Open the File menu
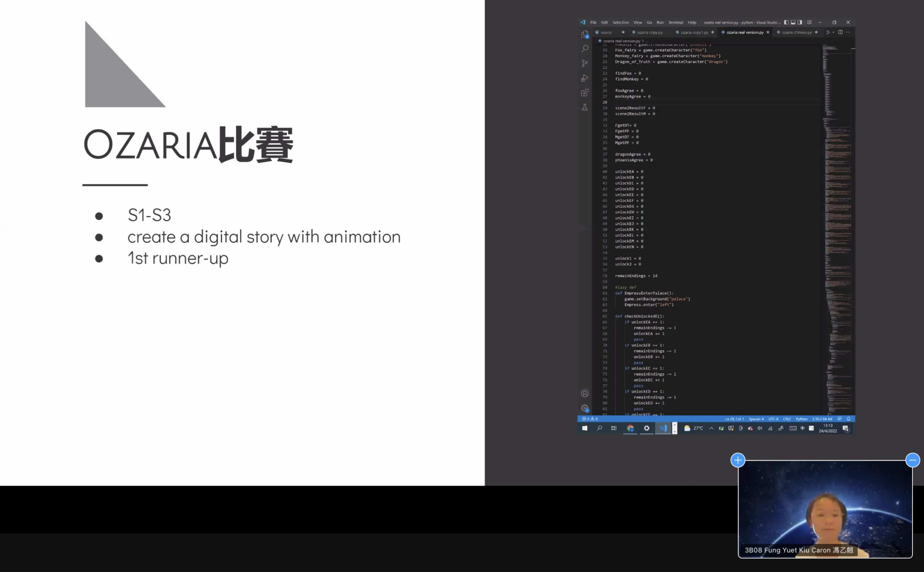Screen dimensions: 924x572 (593, 22)
